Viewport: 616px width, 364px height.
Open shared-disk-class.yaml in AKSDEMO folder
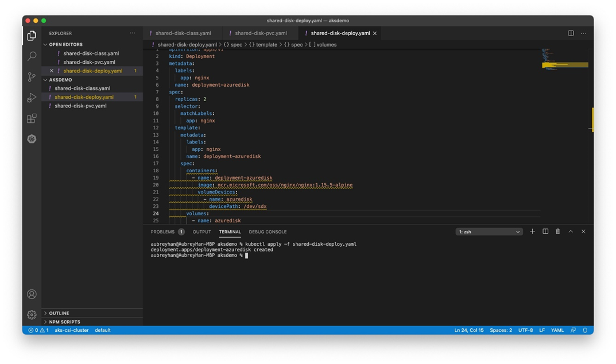click(x=82, y=88)
